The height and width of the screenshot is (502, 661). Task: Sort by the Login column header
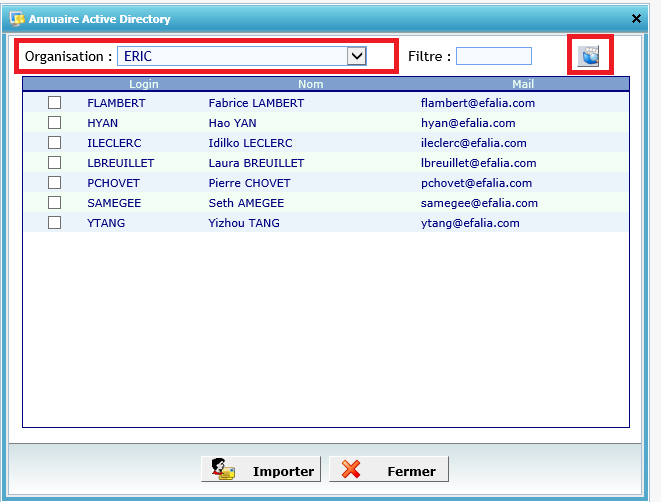coord(144,85)
